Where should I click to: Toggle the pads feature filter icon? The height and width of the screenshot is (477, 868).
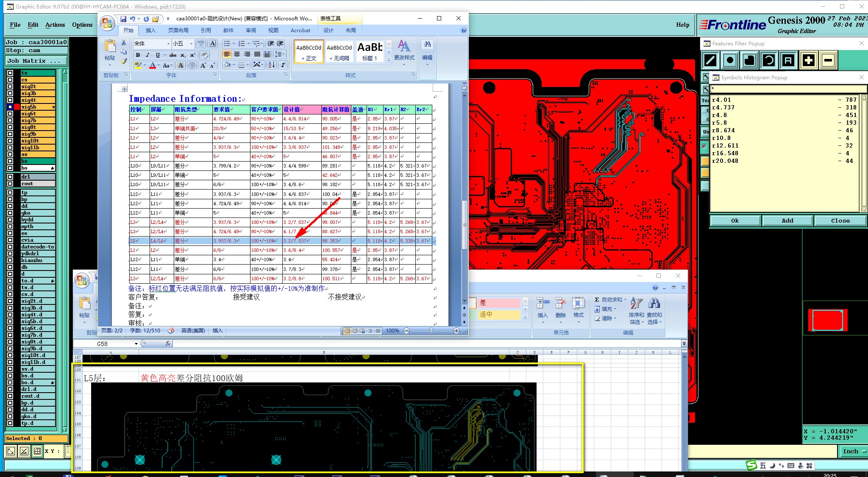pos(730,60)
